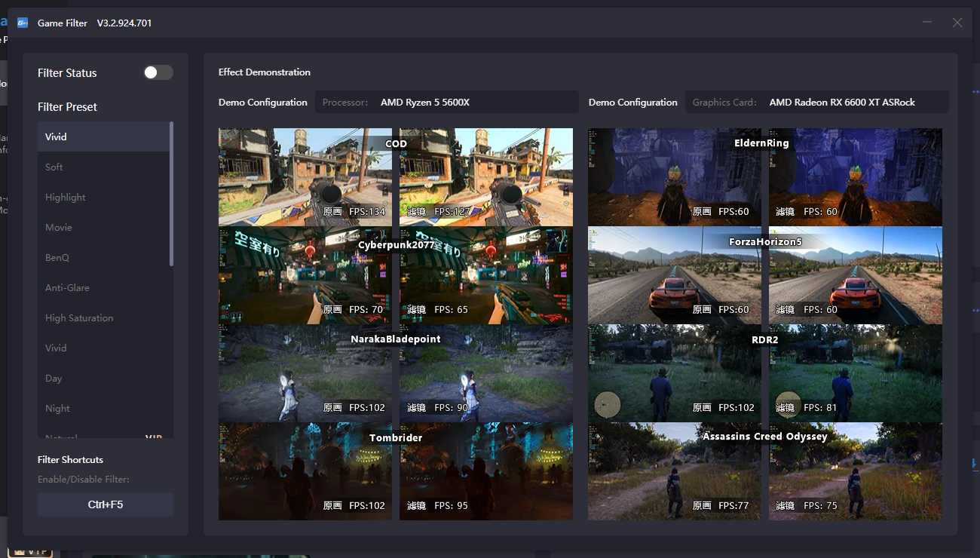The image size is (980, 558).
Task: Click the ElderNRing title label
Action: click(761, 143)
